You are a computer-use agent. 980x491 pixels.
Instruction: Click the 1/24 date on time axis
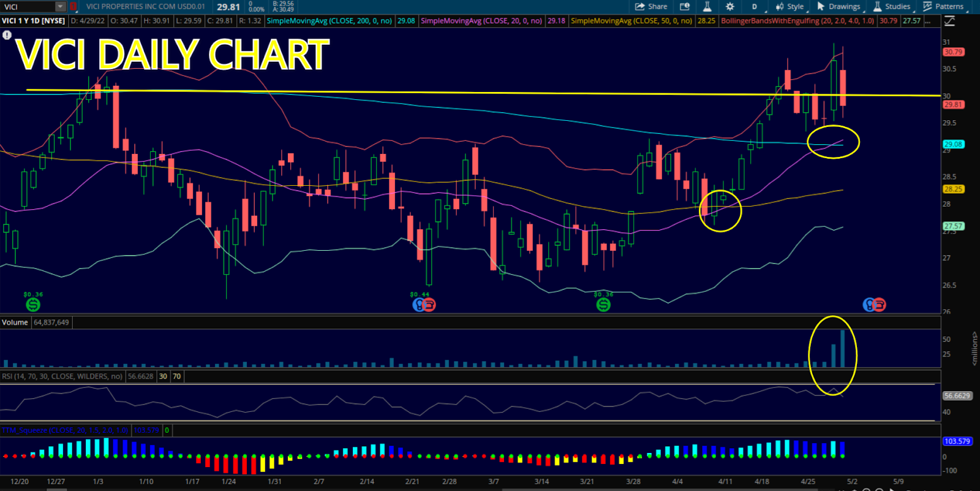228,482
